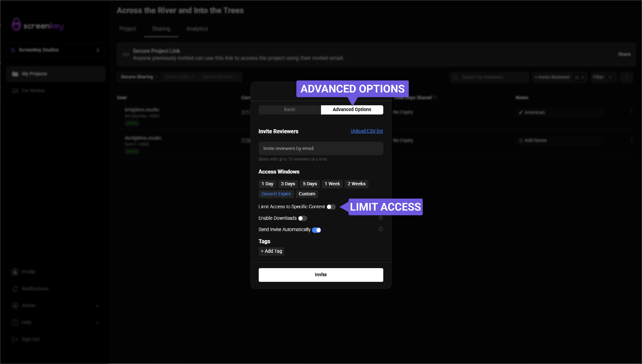This screenshot has width=642, height=364.
Task: Click the Upload CSV list link
Action: click(x=367, y=131)
